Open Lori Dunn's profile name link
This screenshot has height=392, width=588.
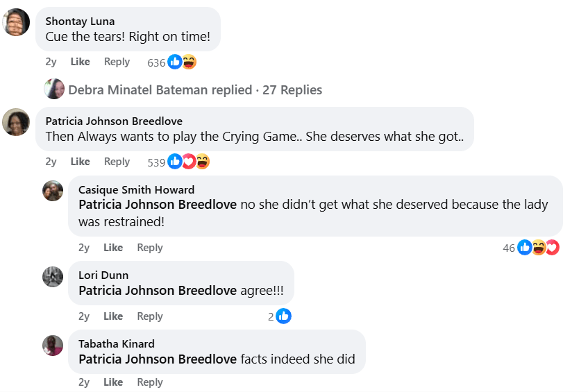pyautogui.click(x=103, y=275)
